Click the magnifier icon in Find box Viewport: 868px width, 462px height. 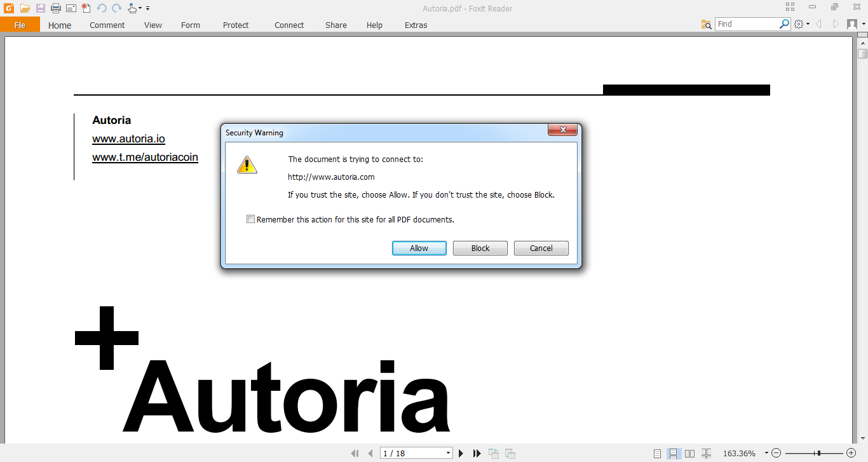(785, 24)
